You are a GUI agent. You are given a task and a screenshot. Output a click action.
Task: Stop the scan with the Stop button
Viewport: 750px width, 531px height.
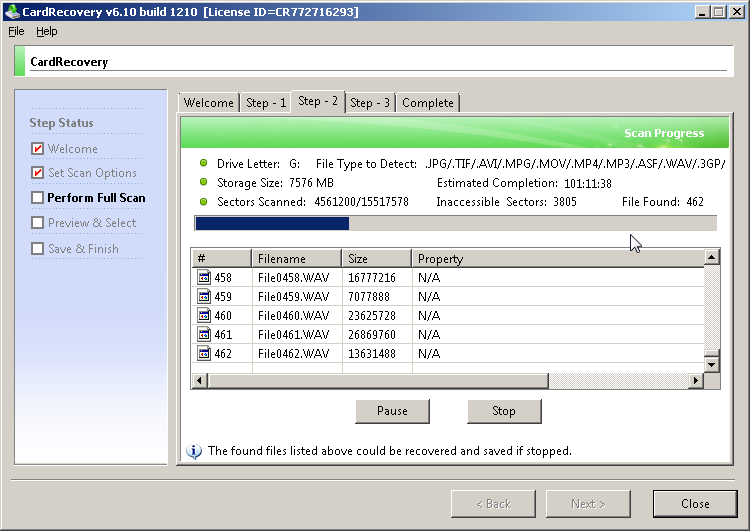504,411
